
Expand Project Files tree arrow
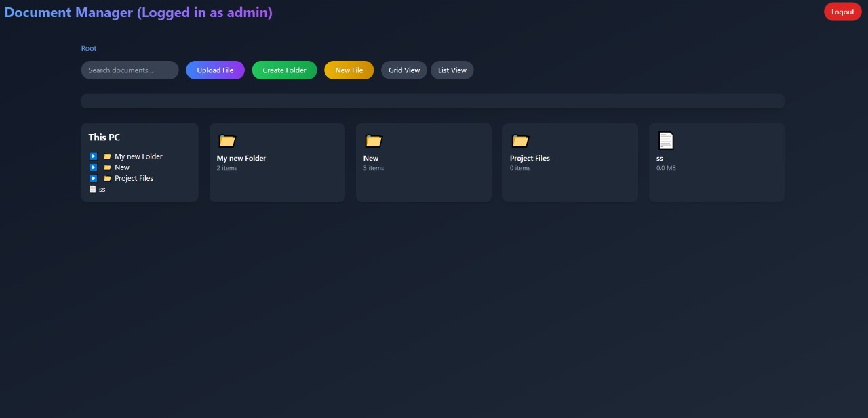coord(94,179)
